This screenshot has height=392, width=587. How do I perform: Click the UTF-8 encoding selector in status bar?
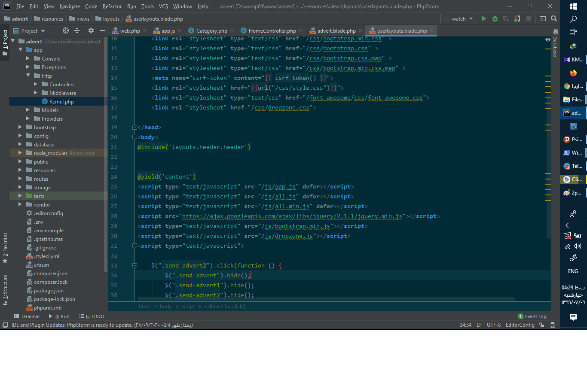click(x=493, y=325)
